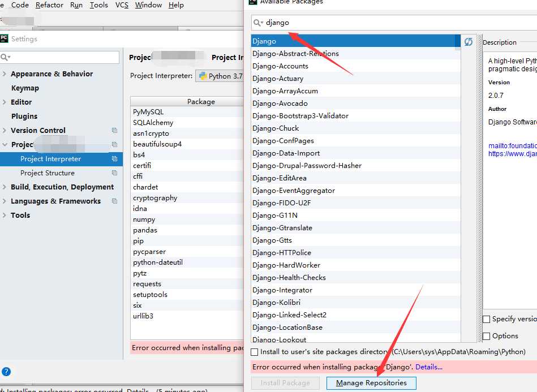Select Django-ConfPages package

[355, 141]
